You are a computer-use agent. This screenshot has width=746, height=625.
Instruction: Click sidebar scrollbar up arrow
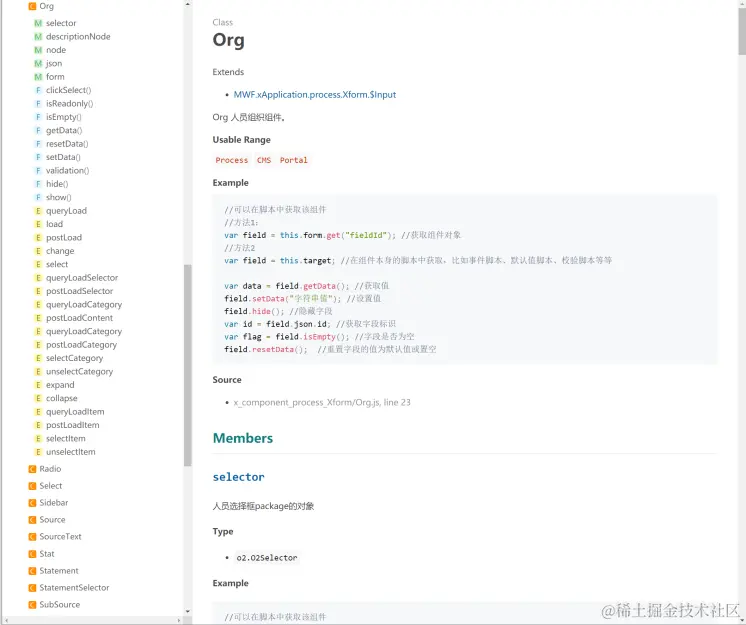(x=187, y=4)
